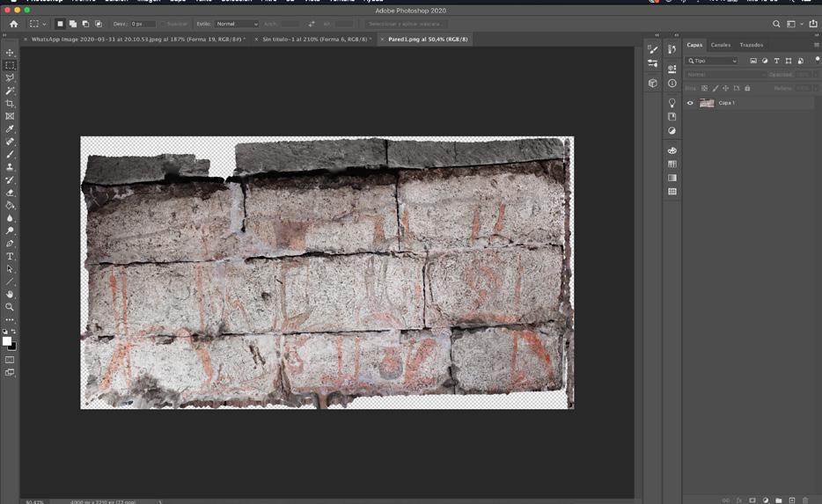This screenshot has width=822, height=504.
Task: Toggle shape layer filter in Layers panel
Action: (789, 61)
